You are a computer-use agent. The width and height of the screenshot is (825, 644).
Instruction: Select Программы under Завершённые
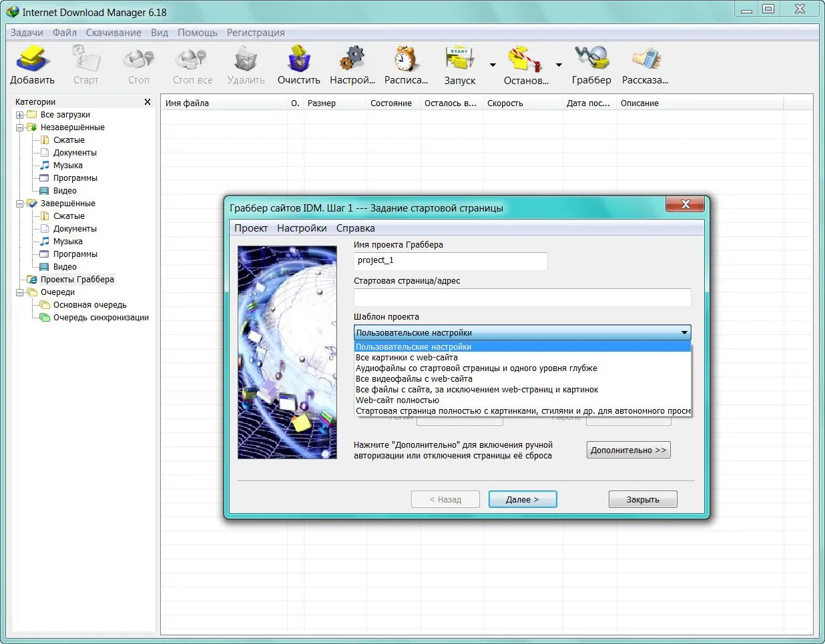pos(75,254)
